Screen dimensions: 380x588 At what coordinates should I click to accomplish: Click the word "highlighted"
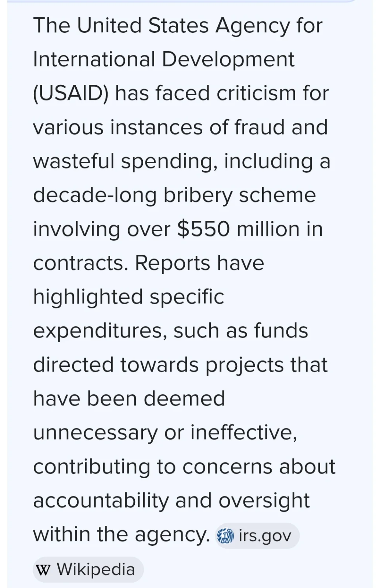coord(88,297)
